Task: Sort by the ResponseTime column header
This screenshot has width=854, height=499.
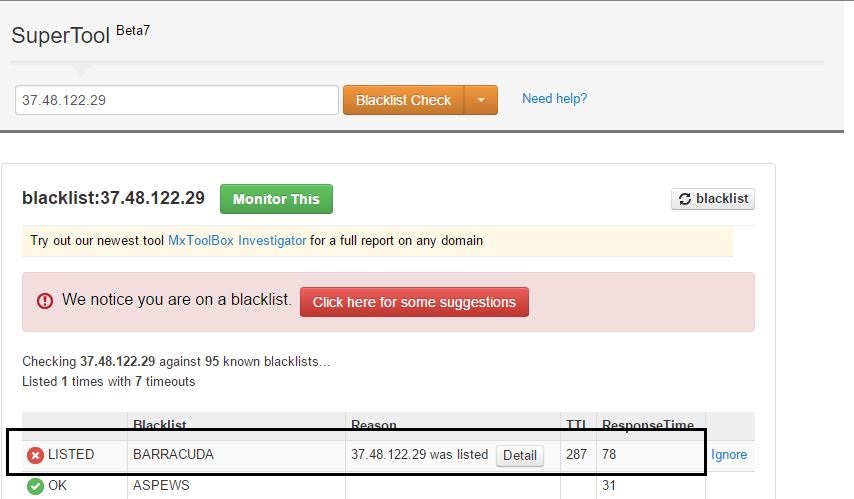Action: click(648, 425)
